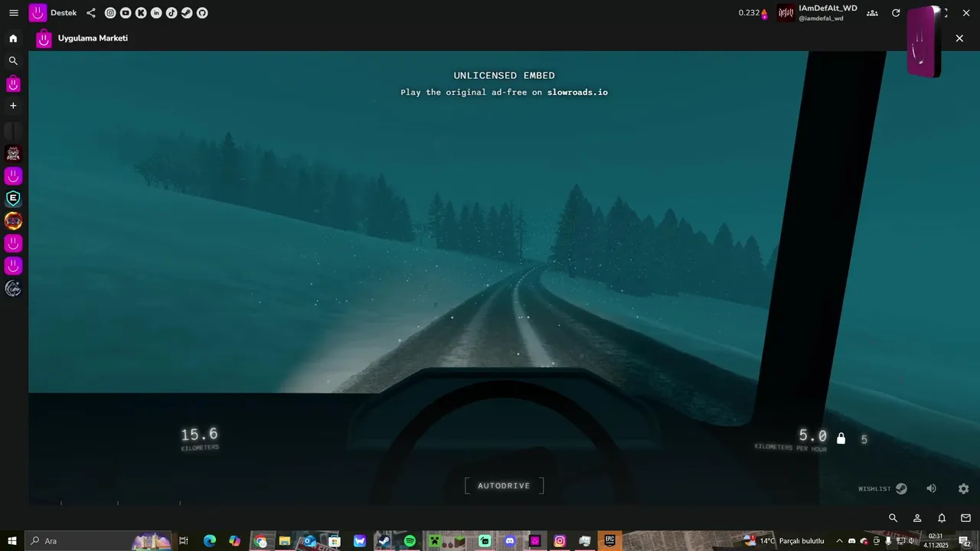Open the friends group icon in header

pyautogui.click(x=872, y=13)
